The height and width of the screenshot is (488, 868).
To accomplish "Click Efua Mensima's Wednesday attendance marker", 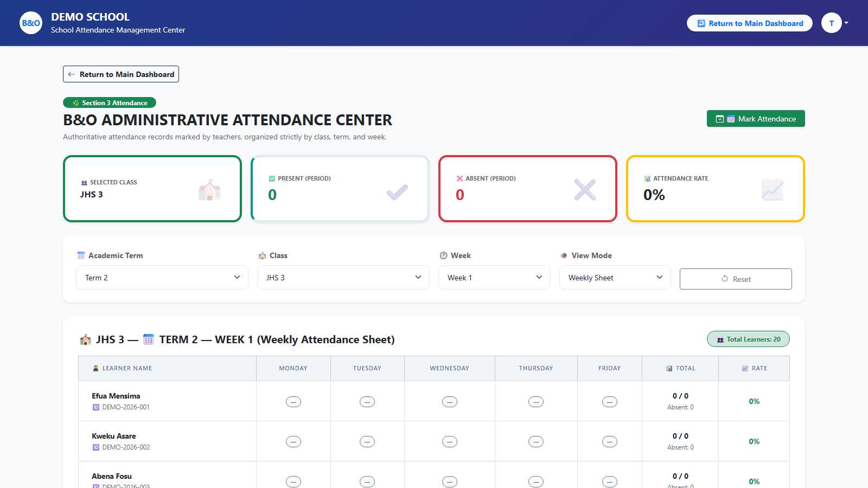I will tap(450, 402).
